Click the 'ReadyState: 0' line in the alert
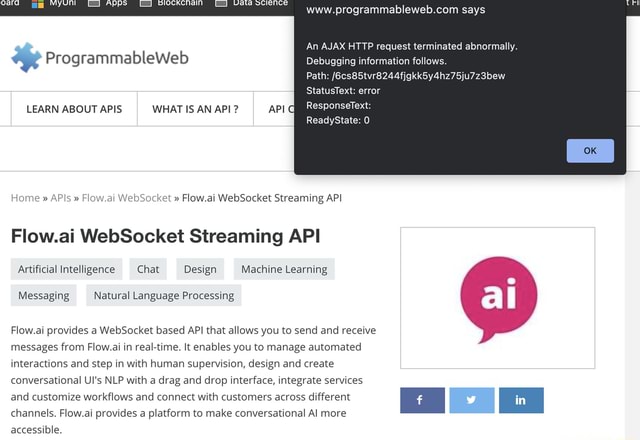The image size is (640, 440). [x=338, y=120]
